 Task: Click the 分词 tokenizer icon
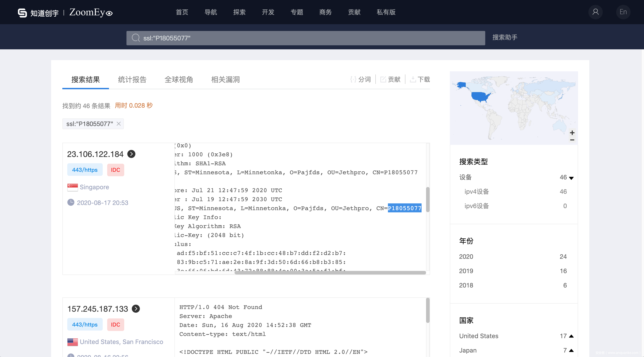click(353, 80)
